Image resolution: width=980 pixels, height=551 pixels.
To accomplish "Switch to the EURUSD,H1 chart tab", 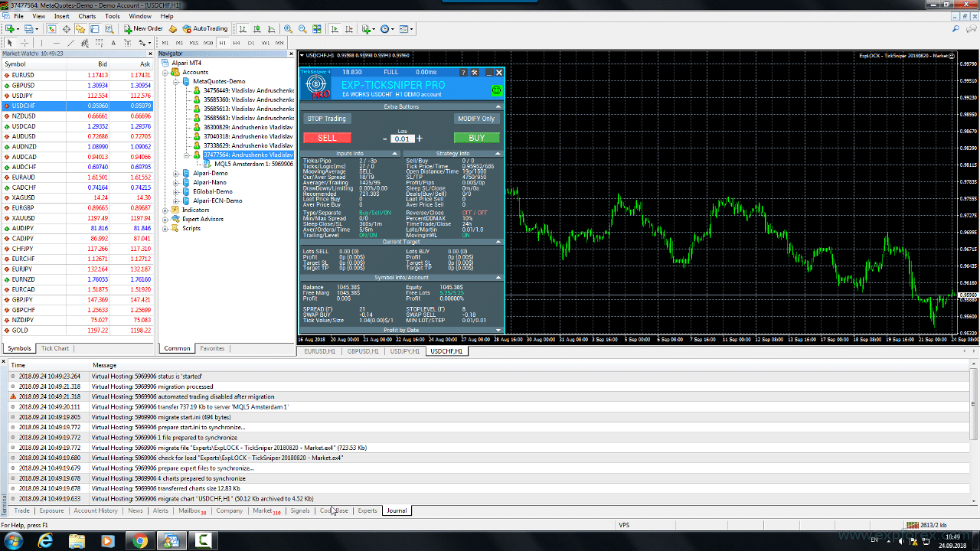I will (x=320, y=351).
